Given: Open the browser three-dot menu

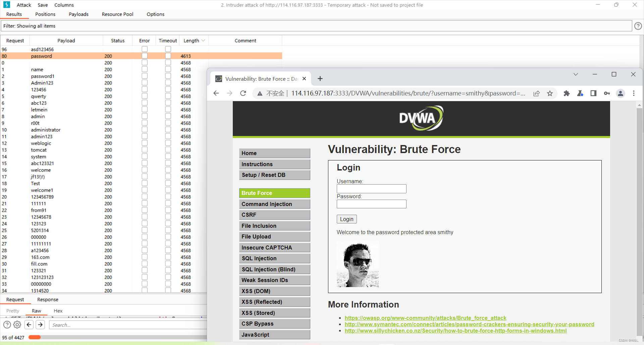Looking at the screenshot, I should click(634, 93).
